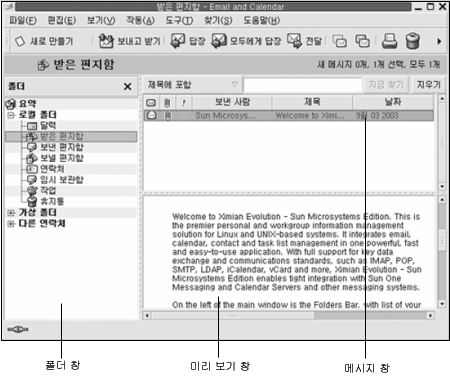Image resolution: width=450 pixels, height=381 pixels.
Task: Click the move-message envelope icon in toolbar
Action: (x=340, y=41)
